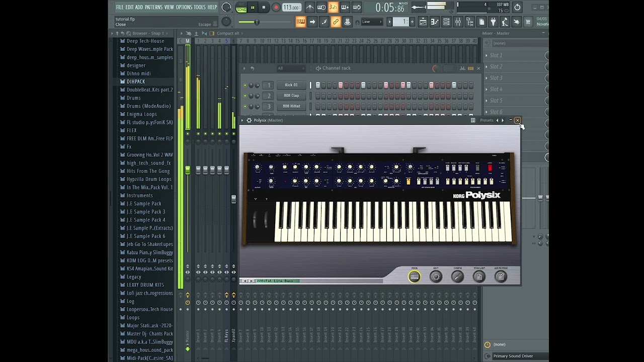Screen dimensions: 644x362
Task: Open the Legacy folder in browser
Action: [x=134, y=277]
